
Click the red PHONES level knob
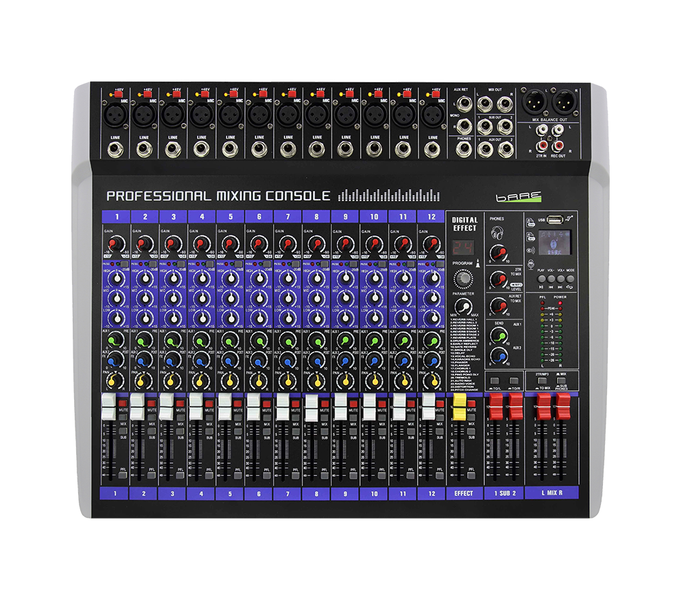(499, 252)
